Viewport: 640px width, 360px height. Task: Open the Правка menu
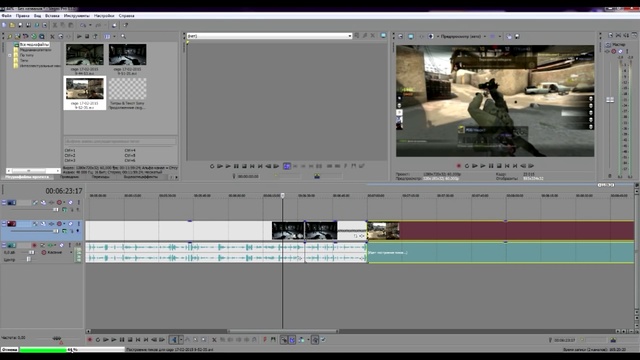click(22, 16)
